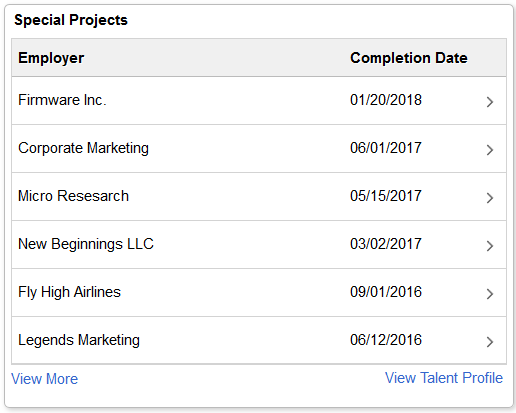Viewport: 516px width, 413px height.
Task: Click the Employer column header
Action: 51,58
